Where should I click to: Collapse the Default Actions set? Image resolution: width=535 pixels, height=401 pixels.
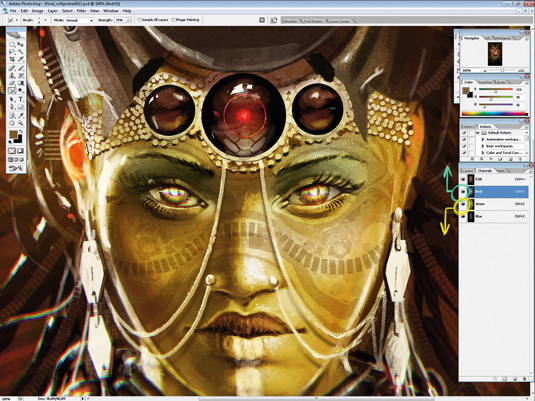pyautogui.click(x=478, y=132)
